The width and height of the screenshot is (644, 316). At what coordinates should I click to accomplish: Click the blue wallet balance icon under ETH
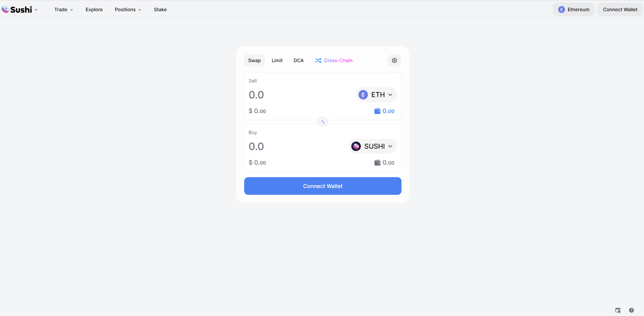tap(377, 111)
